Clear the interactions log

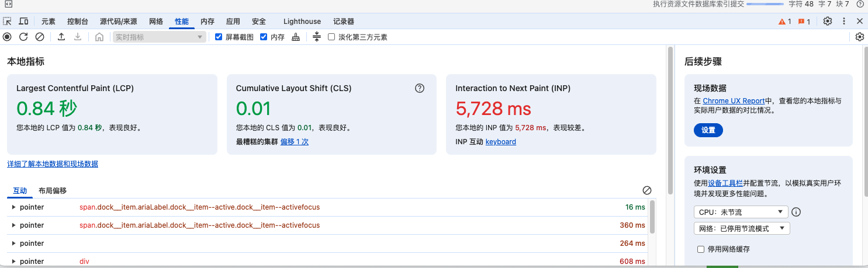647,190
